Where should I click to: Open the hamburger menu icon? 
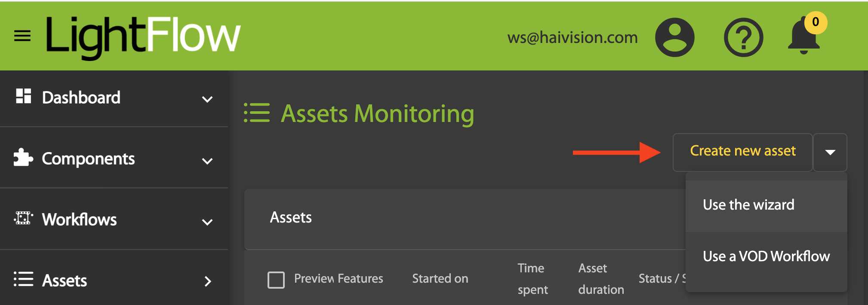click(22, 36)
